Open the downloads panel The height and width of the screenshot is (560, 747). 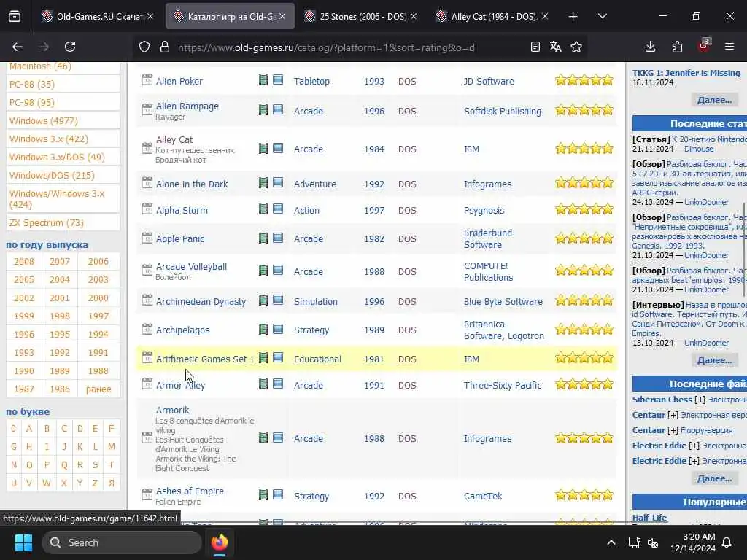[x=650, y=47]
